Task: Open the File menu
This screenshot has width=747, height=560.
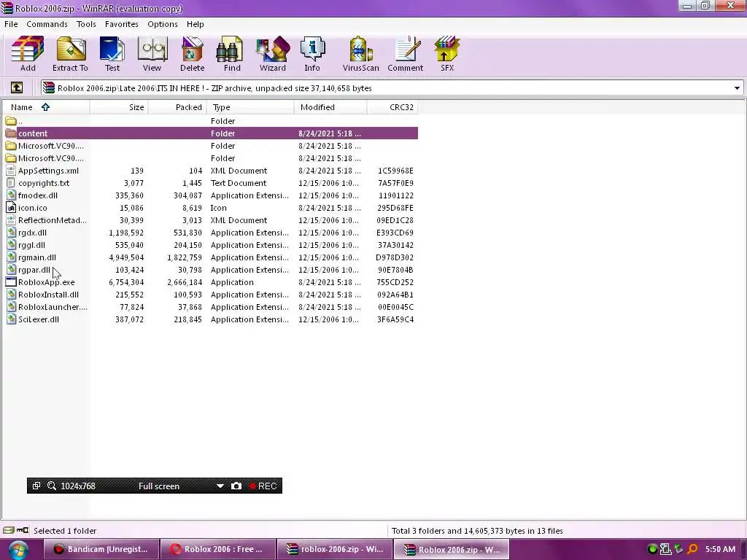Action: [11, 24]
